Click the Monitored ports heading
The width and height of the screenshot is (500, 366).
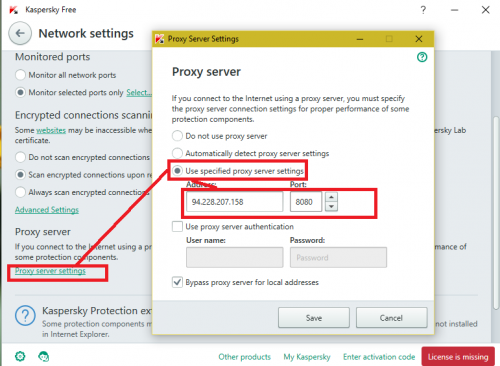(x=53, y=57)
